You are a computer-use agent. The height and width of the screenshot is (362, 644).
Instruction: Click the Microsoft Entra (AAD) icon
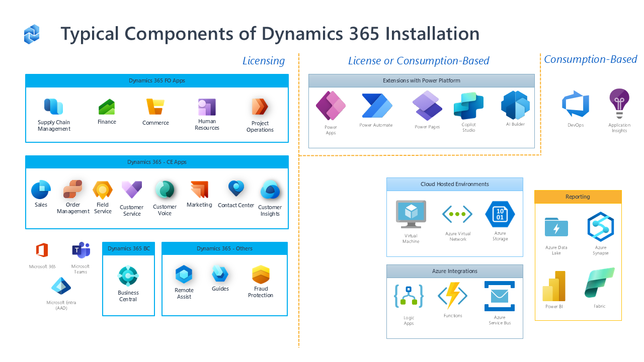coord(61,287)
